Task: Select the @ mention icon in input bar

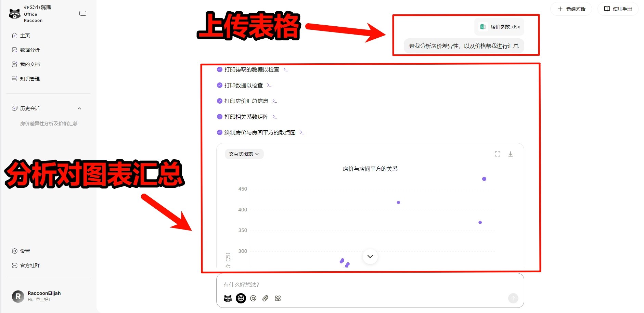Action: click(253, 298)
